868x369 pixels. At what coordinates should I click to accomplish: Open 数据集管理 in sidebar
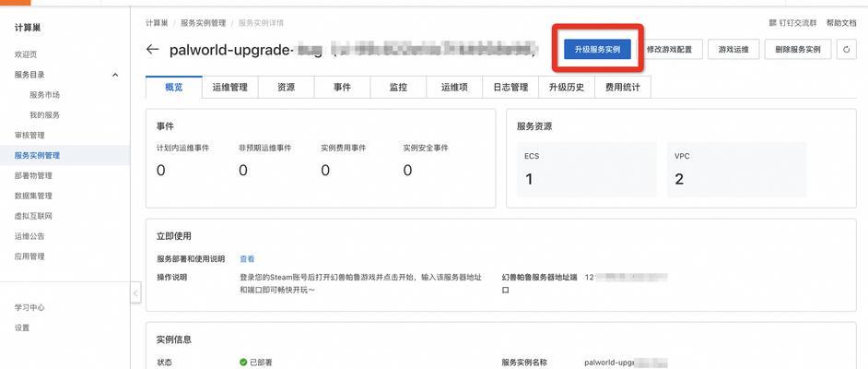coord(33,196)
